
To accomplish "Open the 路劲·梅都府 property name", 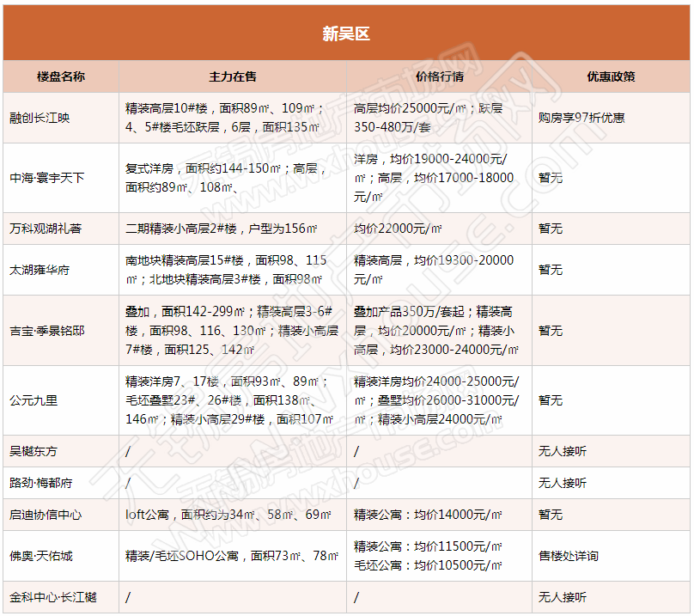I will 40,483.
